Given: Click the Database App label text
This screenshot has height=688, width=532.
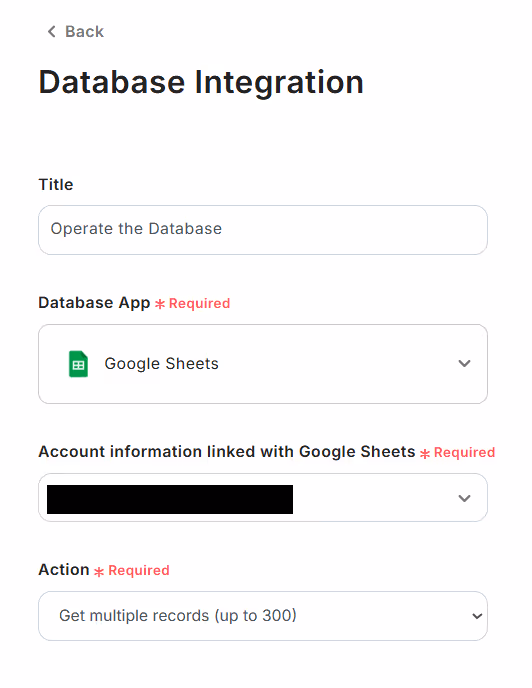Looking at the screenshot, I should (x=94, y=303).
